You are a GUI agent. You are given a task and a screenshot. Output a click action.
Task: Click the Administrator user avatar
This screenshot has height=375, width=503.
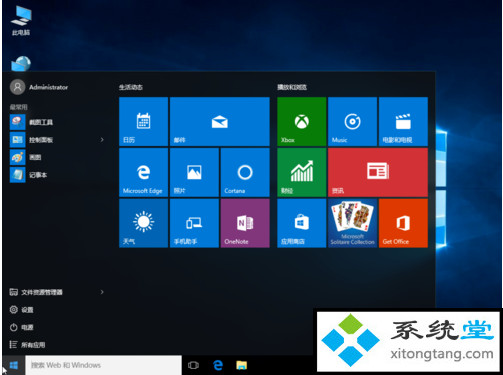point(17,87)
